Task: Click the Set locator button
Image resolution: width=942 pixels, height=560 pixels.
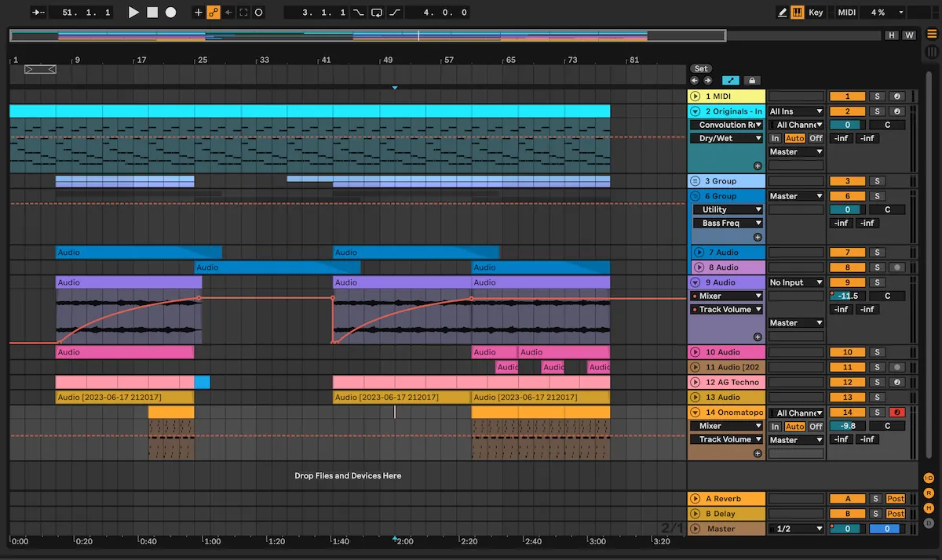Action: 701,69
